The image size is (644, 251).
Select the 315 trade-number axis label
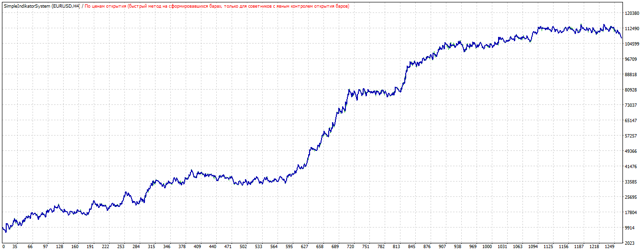[151, 247]
